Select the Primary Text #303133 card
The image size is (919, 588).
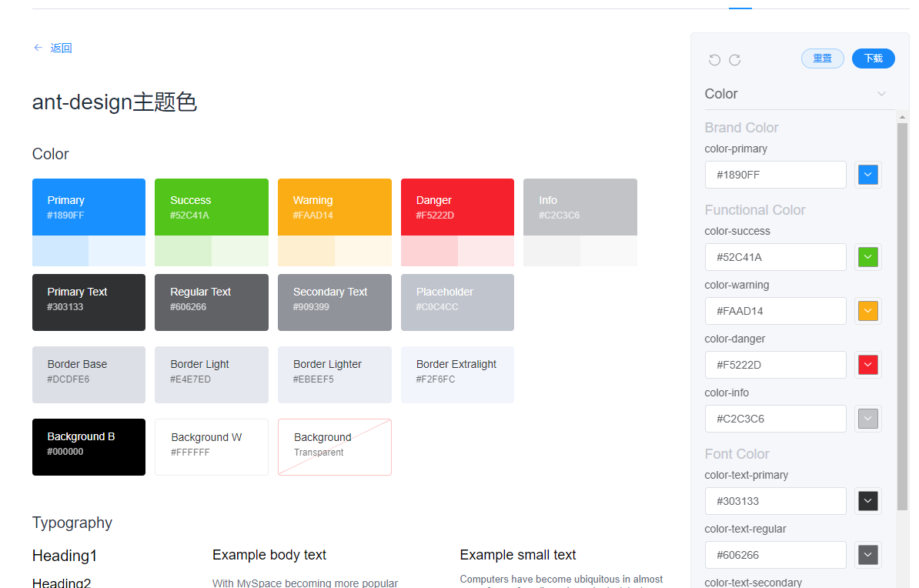[89, 302]
